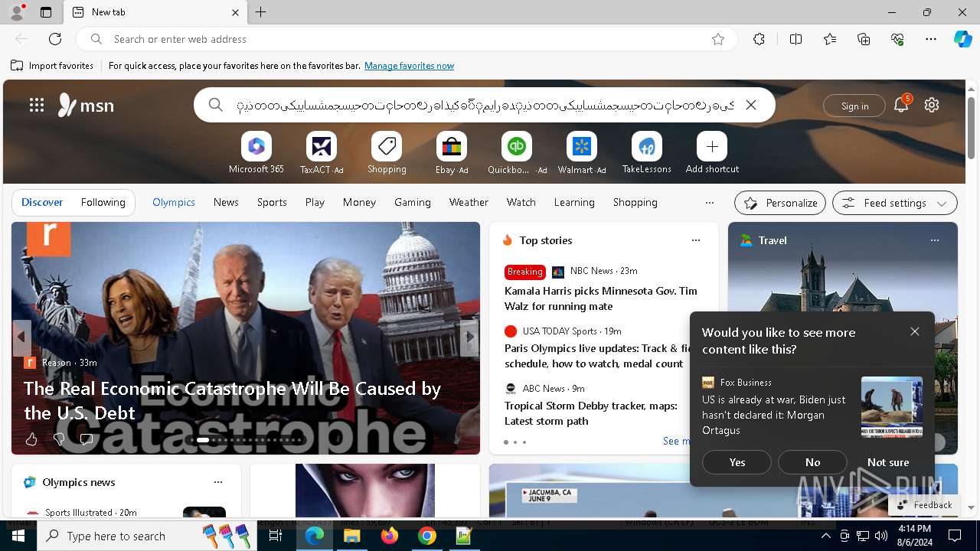Open the Gaming category

(413, 203)
